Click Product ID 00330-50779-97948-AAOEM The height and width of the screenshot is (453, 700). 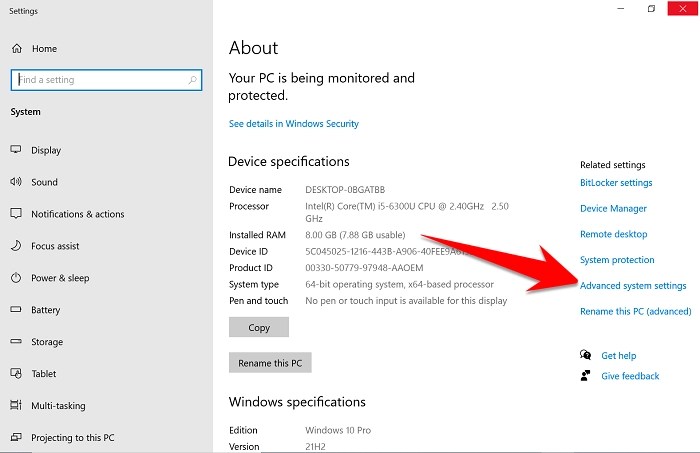pyautogui.click(x=364, y=268)
